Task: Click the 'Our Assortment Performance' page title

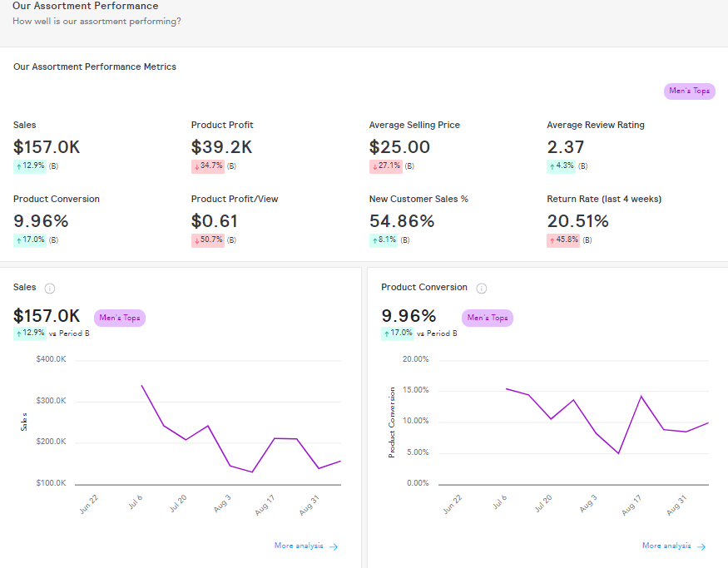Action: 86,6
